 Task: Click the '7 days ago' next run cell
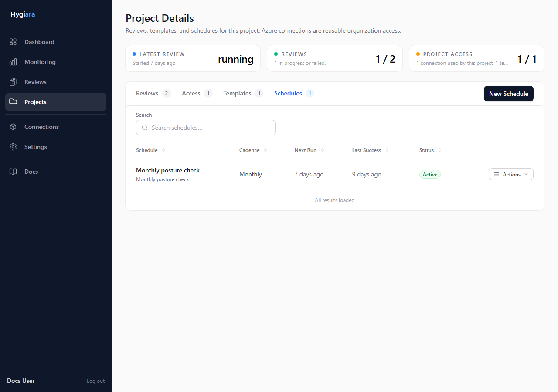[309, 174]
